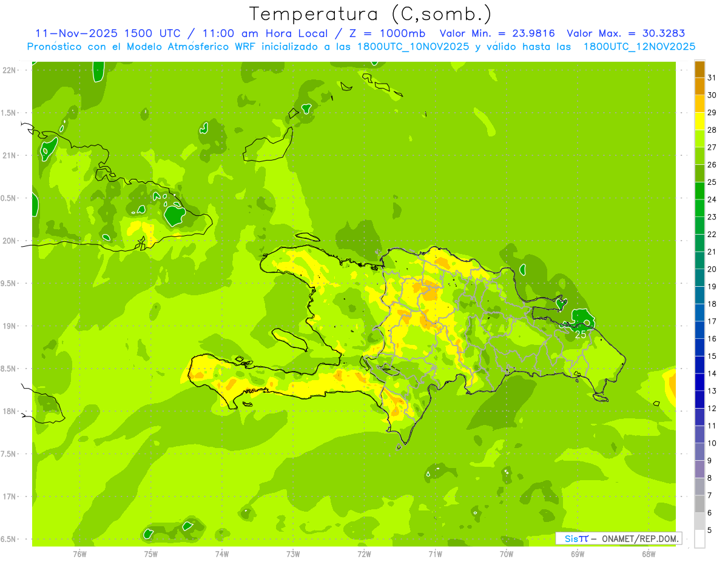Click the legend value '28'
This screenshot has width=728, height=562.
[x=712, y=130]
